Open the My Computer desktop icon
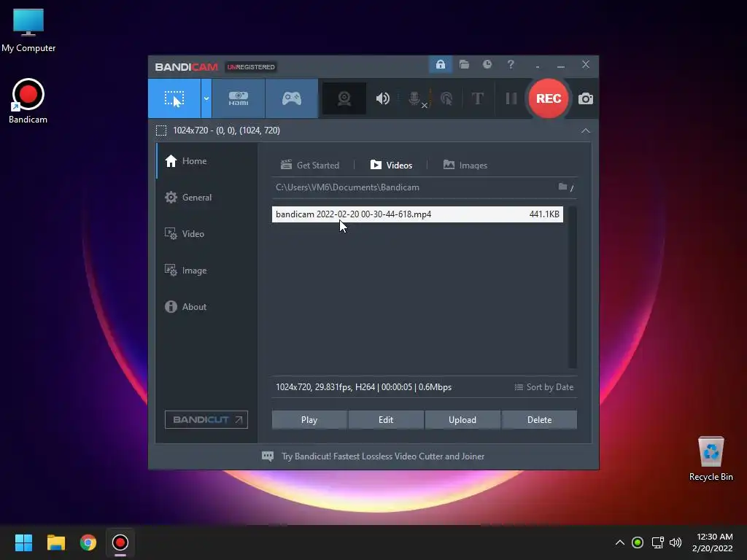Image resolution: width=747 pixels, height=560 pixels. pyautogui.click(x=28, y=30)
